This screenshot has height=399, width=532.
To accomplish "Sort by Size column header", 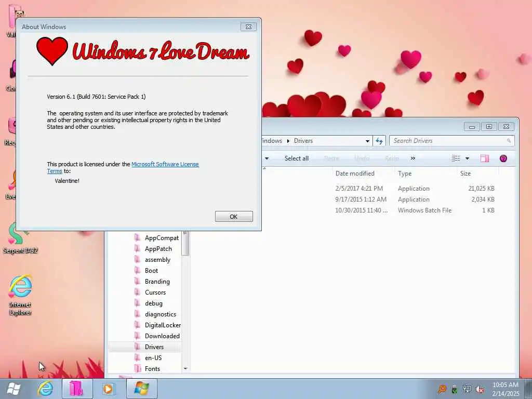I will pos(465,174).
